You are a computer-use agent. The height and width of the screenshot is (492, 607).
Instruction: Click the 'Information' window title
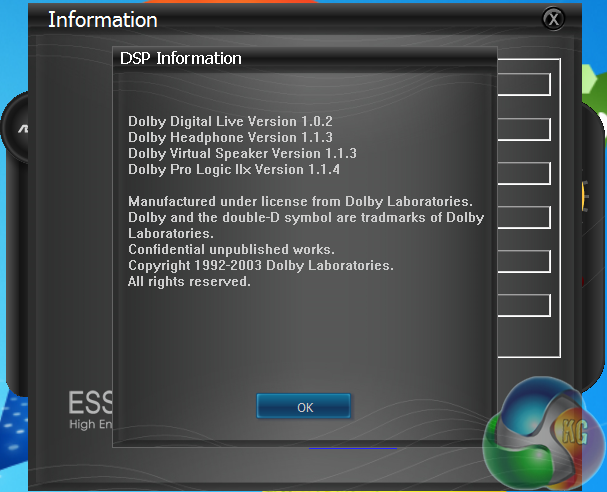103,20
